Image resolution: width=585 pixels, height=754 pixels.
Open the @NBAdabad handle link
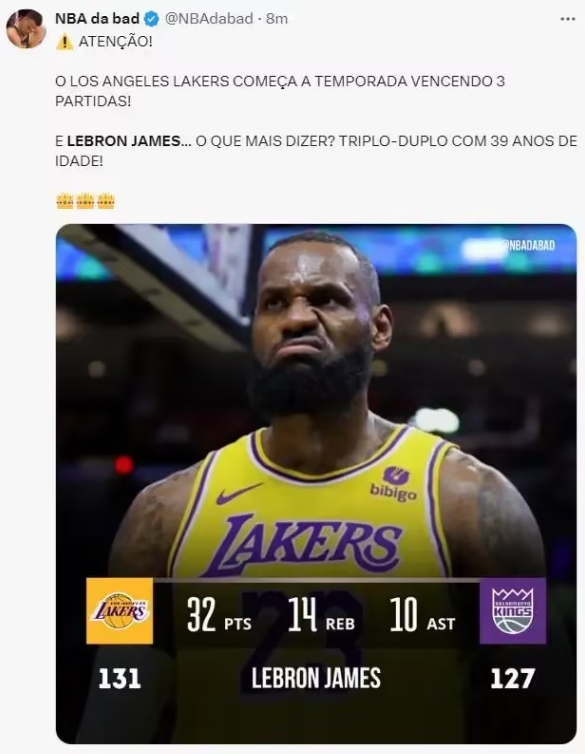pos(209,19)
